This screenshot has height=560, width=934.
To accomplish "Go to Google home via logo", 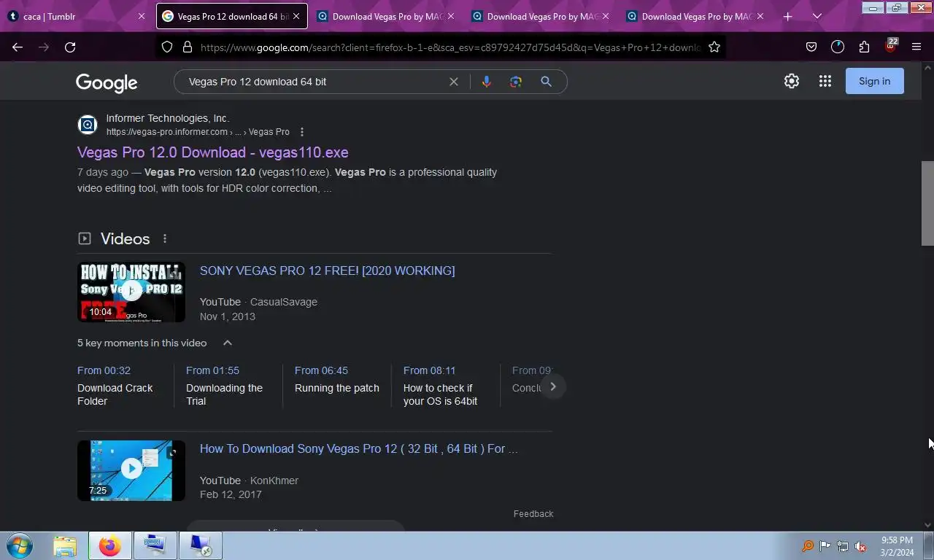I will 107,83.
